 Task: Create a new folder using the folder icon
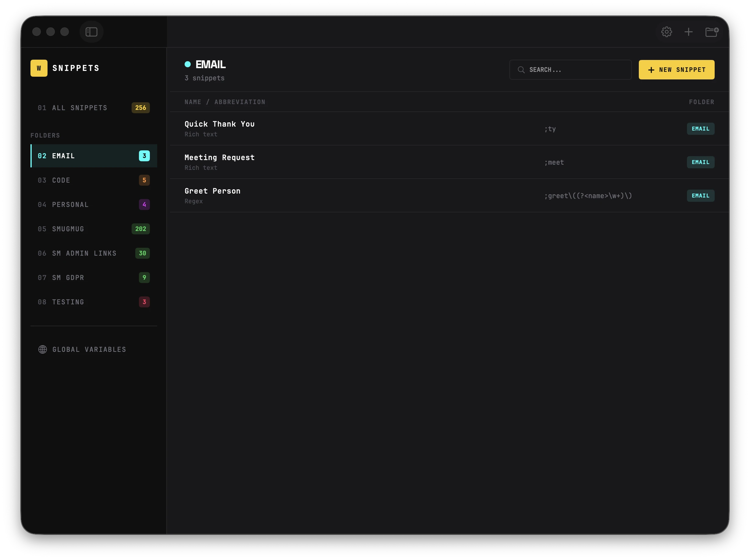click(712, 32)
